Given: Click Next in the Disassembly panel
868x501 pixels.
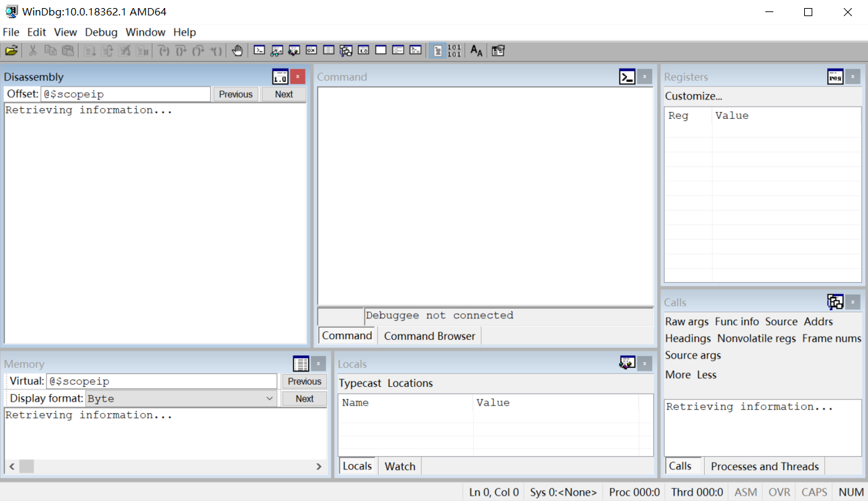Looking at the screenshot, I should click(x=284, y=94).
